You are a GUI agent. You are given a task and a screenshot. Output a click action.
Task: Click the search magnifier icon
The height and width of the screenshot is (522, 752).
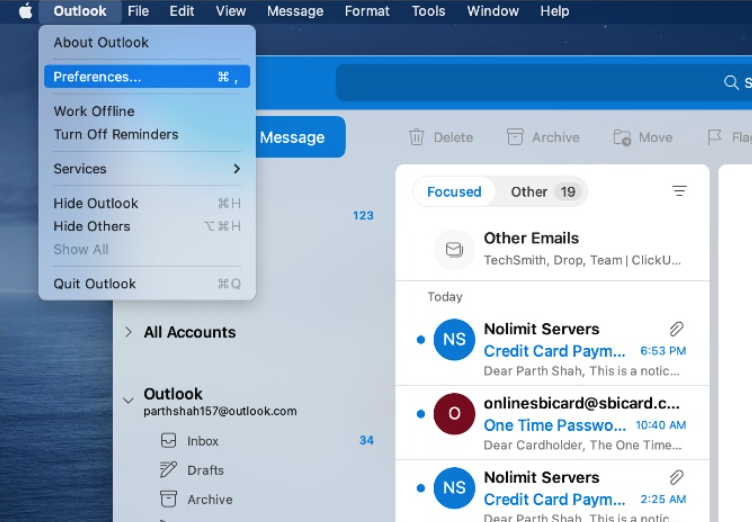pyautogui.click(x=731, y=83)
